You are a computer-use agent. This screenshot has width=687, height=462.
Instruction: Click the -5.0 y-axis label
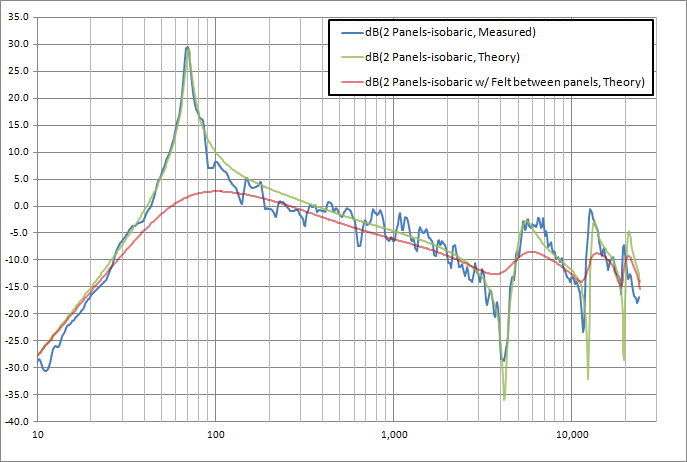pyautogui.click(x=19, y=233)
